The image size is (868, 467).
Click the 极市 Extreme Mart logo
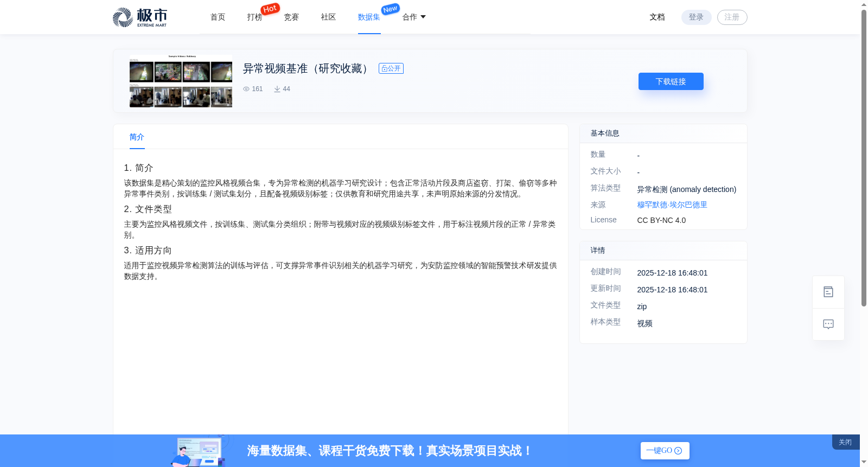coord(140,17)
